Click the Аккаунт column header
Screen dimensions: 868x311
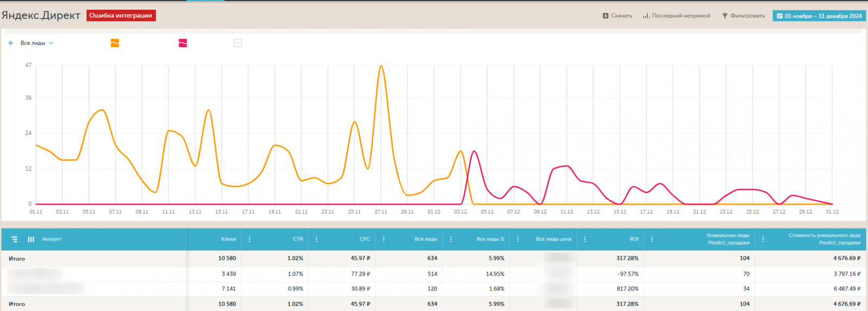coord(52,239)
